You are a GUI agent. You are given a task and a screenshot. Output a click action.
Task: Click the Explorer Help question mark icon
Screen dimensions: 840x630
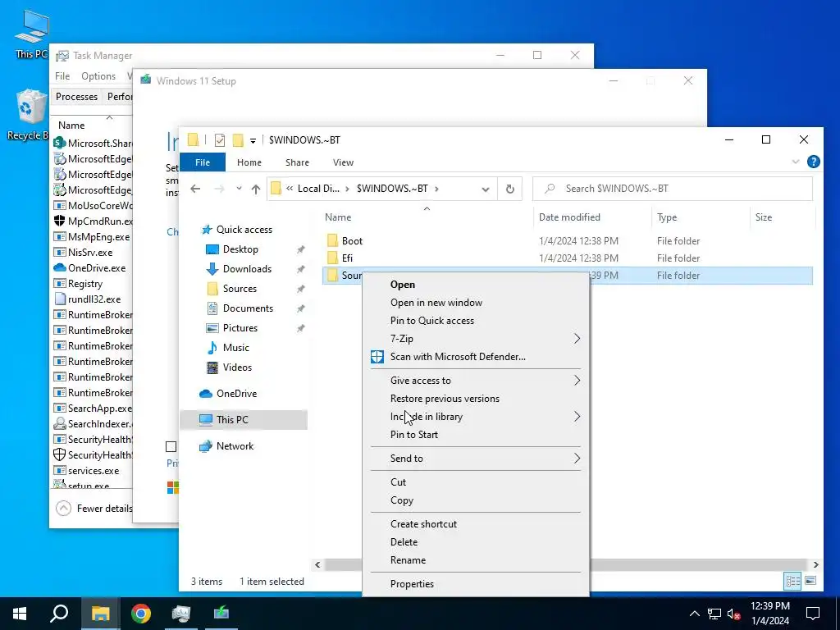pyautogui.click(x=813, y=162)
